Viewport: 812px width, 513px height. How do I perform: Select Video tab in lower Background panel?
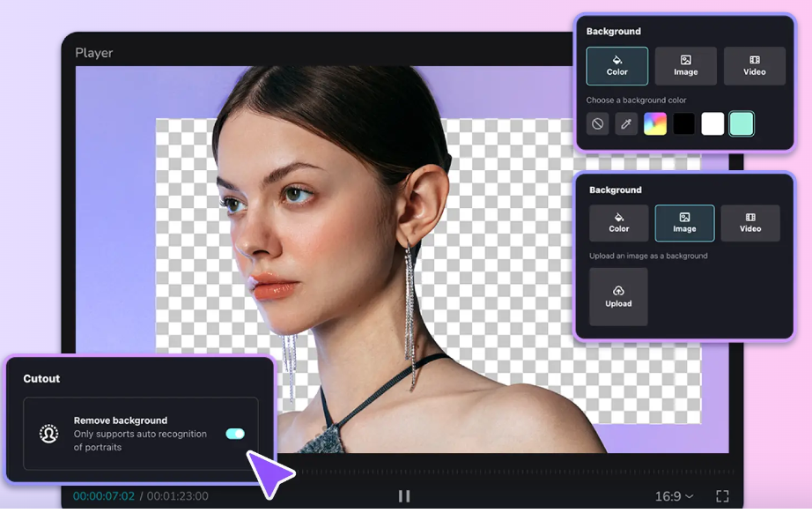pos(750,223)
